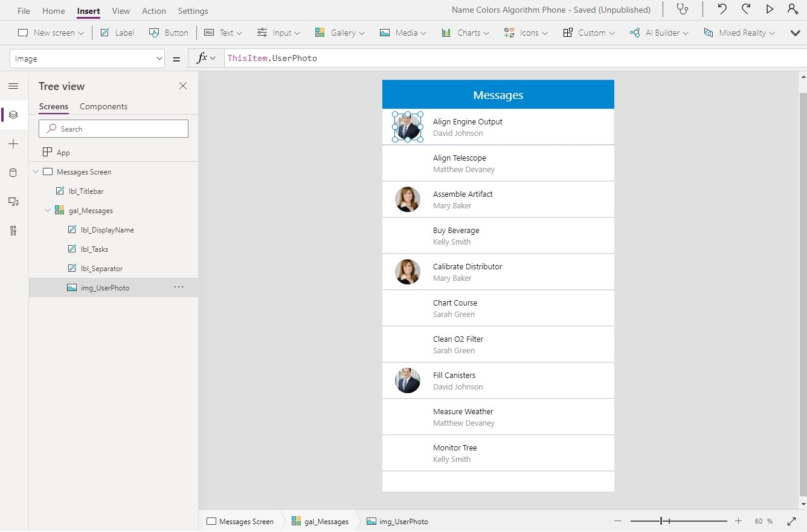Collapse the gal_Messages tree node
This screenshot has width=807, height=532.
(47, 210)
